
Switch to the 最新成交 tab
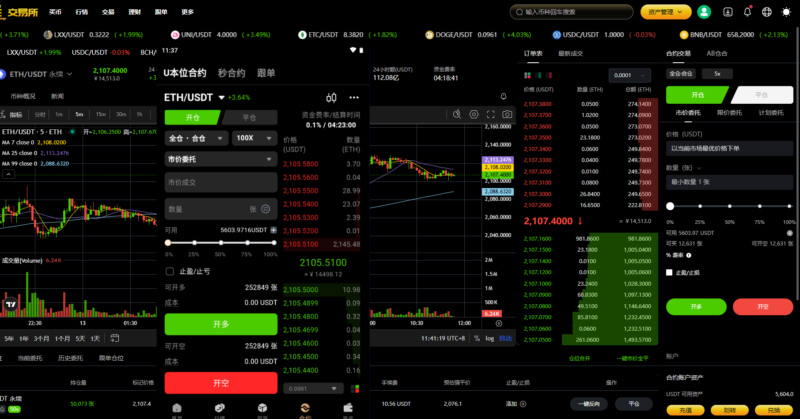pyautogui.click(x=571, y=52)
